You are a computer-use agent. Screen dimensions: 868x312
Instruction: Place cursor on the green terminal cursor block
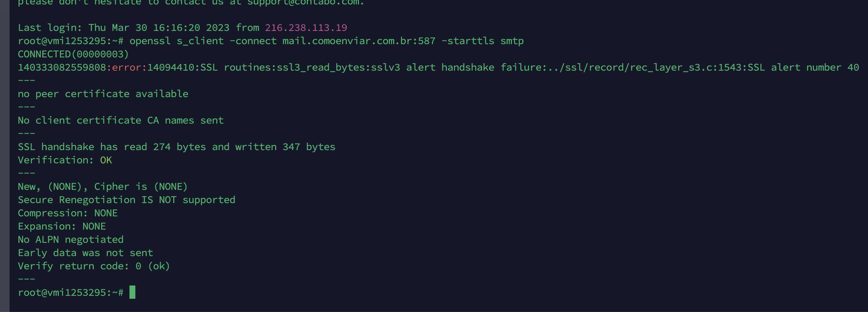(132, 292)
